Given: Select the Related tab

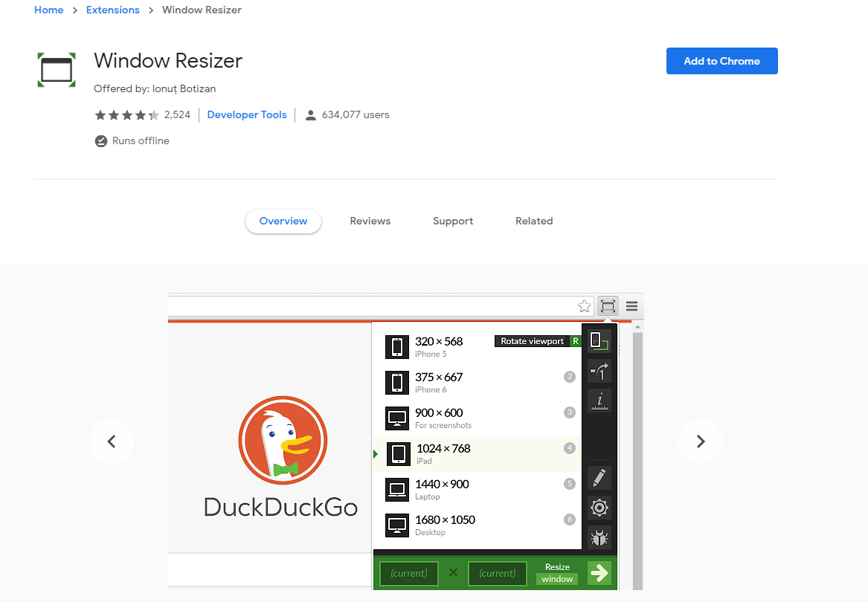Looking at the screenshot, I should 534,221.
